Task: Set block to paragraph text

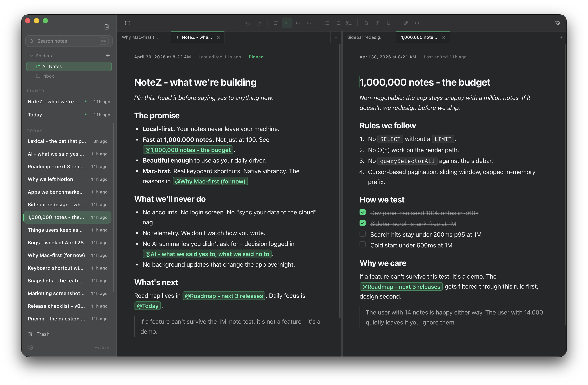Action: pyautogui.click(x=276, y=23)
